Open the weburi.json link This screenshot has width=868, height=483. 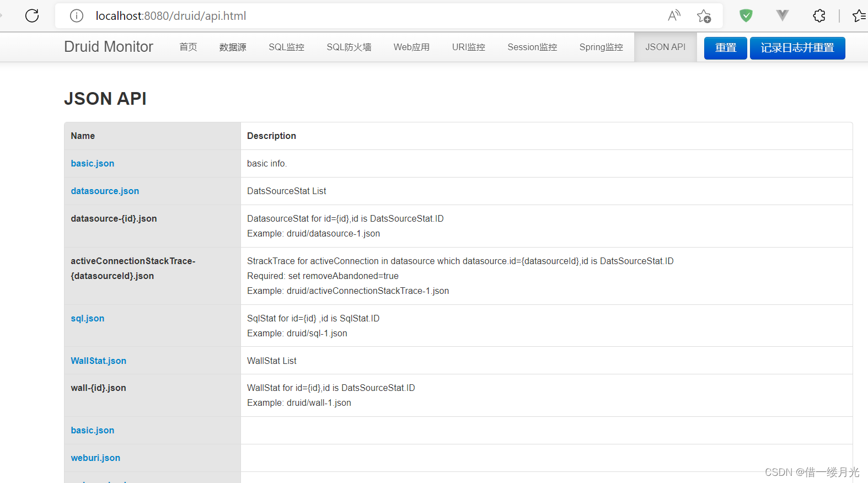coord(95,458)
